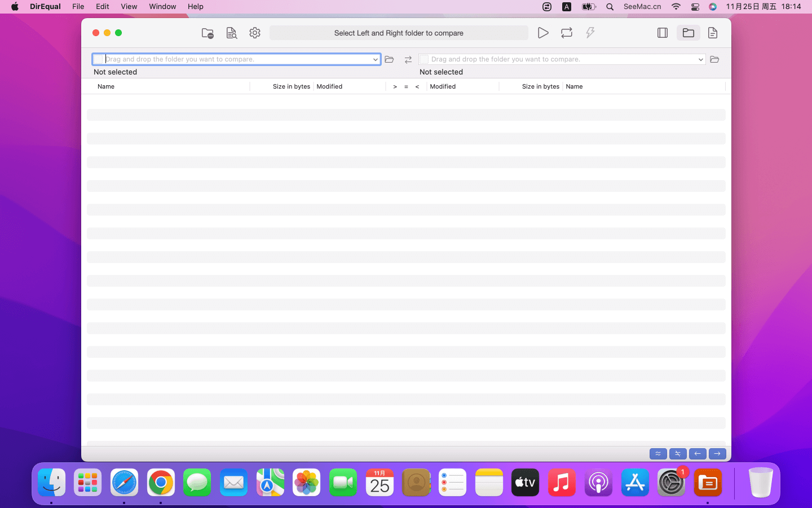Click the right-arrow filter button at bottom
812x508 pixels.
point(717,454)
